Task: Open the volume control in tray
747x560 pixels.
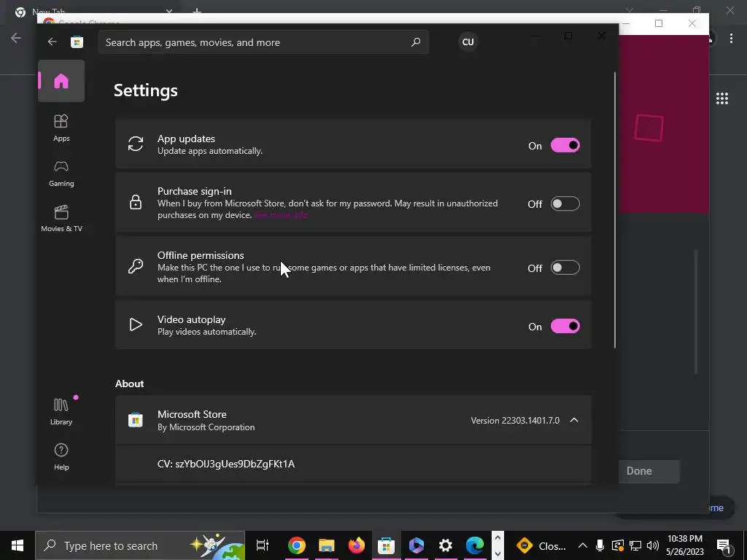Action: click(x=653, y=545)
